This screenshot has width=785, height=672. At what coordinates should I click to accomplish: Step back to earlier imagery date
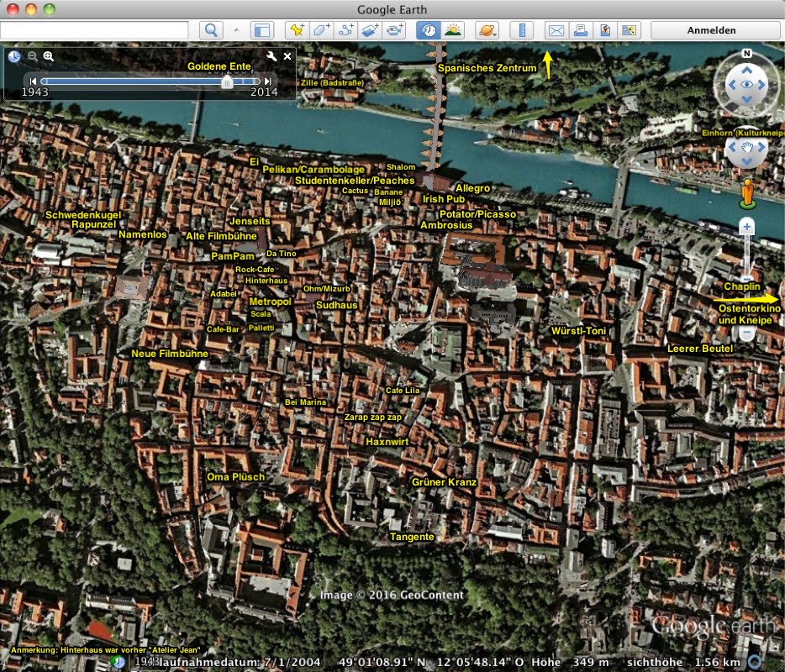click(33, 81)
